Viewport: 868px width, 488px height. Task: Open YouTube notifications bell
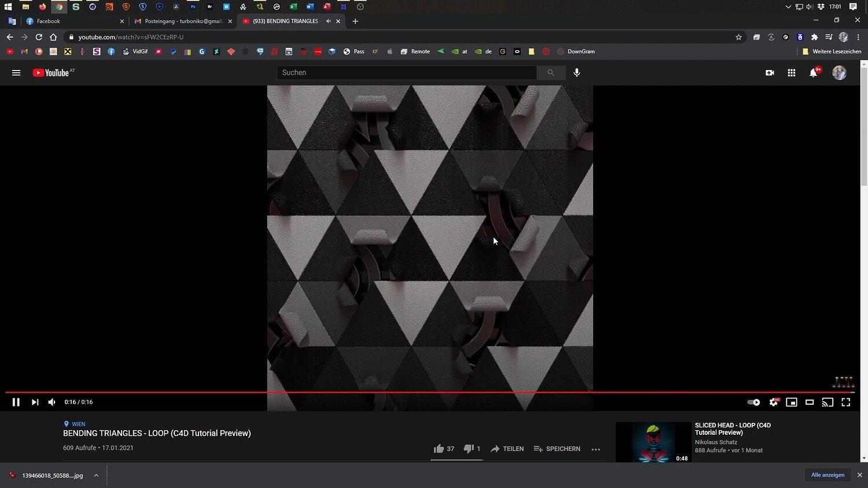[814, 73]
